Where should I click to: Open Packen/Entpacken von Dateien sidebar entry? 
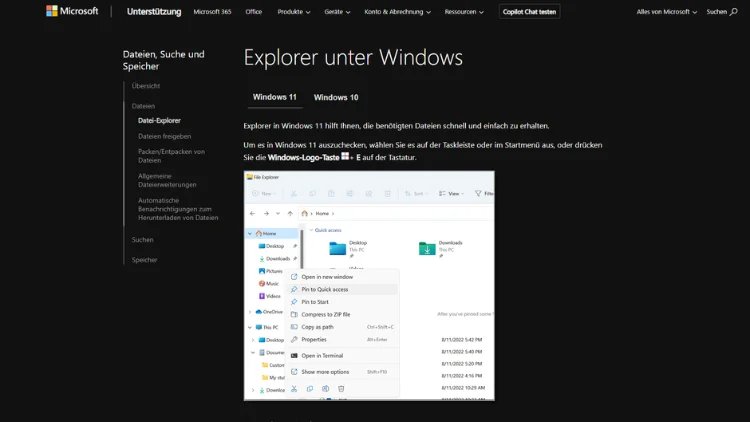[x=171, y=156]
